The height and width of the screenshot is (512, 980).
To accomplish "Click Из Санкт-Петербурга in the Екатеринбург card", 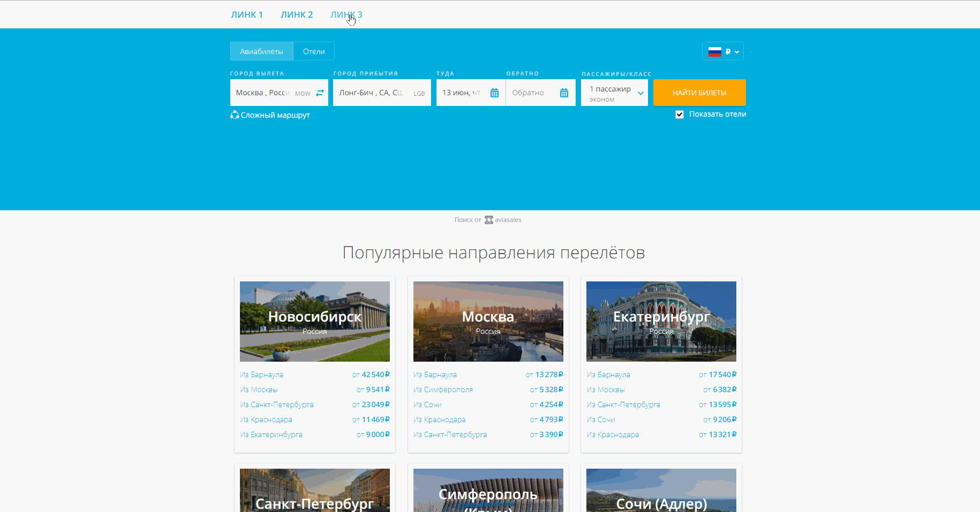I will click(623, 404).
